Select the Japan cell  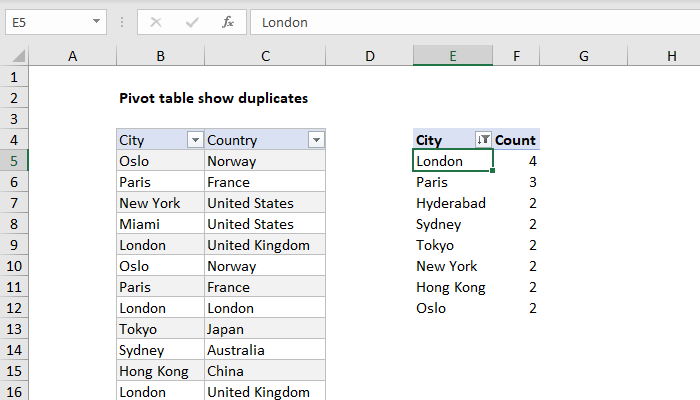coord(265,329)
